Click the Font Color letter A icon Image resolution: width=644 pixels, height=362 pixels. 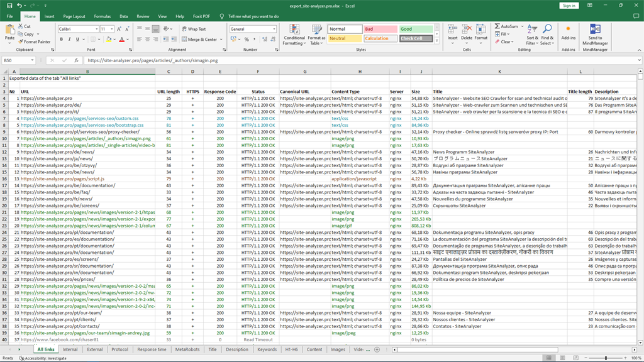[121, 40]
